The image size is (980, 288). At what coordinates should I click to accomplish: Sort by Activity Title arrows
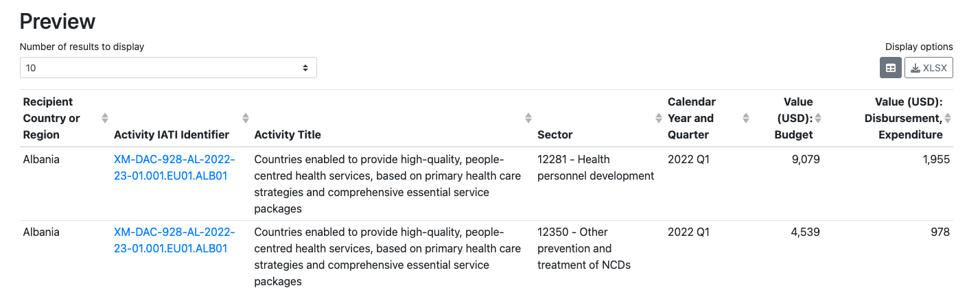528,118
